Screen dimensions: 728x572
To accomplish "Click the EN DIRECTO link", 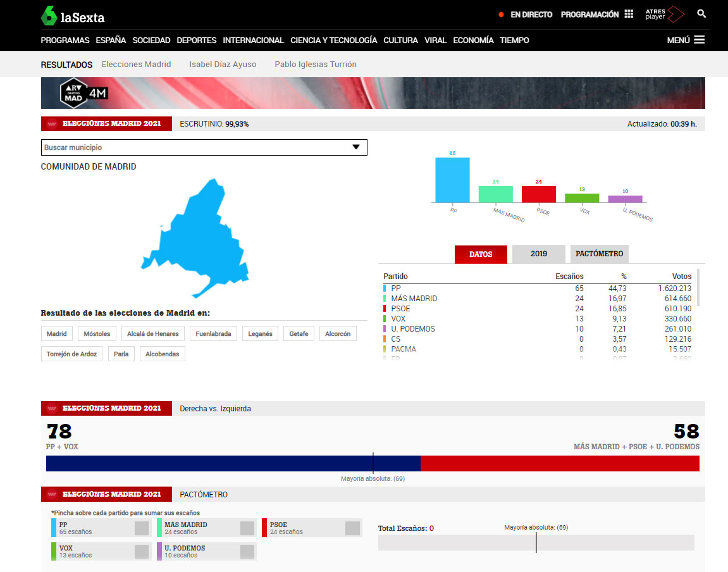I will click(x=531, y=15).
